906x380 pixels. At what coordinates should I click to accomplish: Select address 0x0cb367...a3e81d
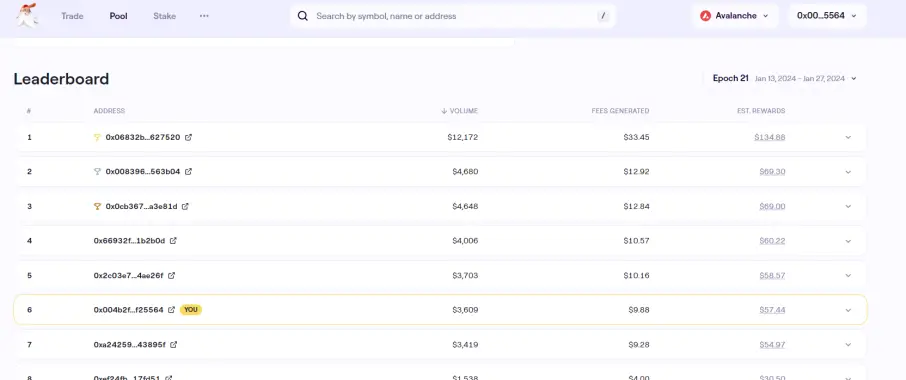pyautogui.click(x=142, y=206)
